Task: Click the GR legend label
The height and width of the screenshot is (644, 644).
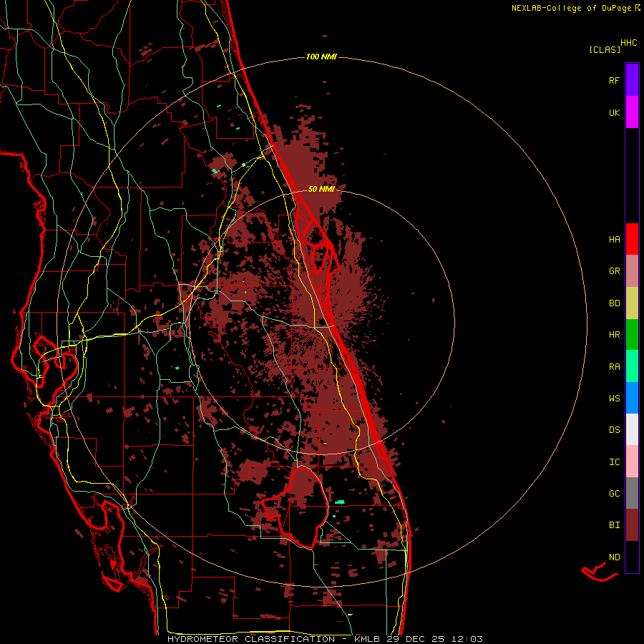Action: 614,271
